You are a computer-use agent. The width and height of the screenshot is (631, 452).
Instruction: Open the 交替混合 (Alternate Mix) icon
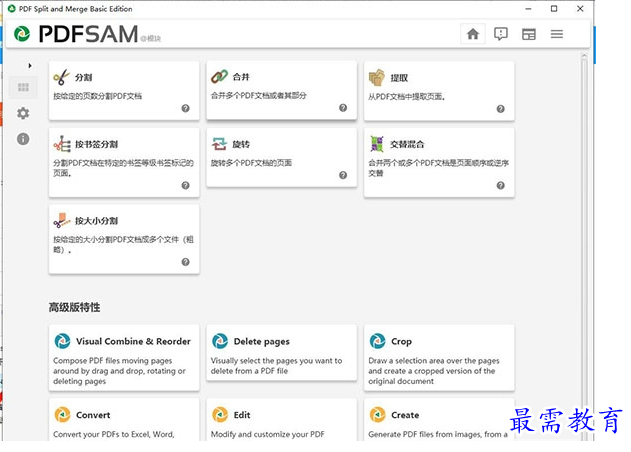click(x=377, y=144)
